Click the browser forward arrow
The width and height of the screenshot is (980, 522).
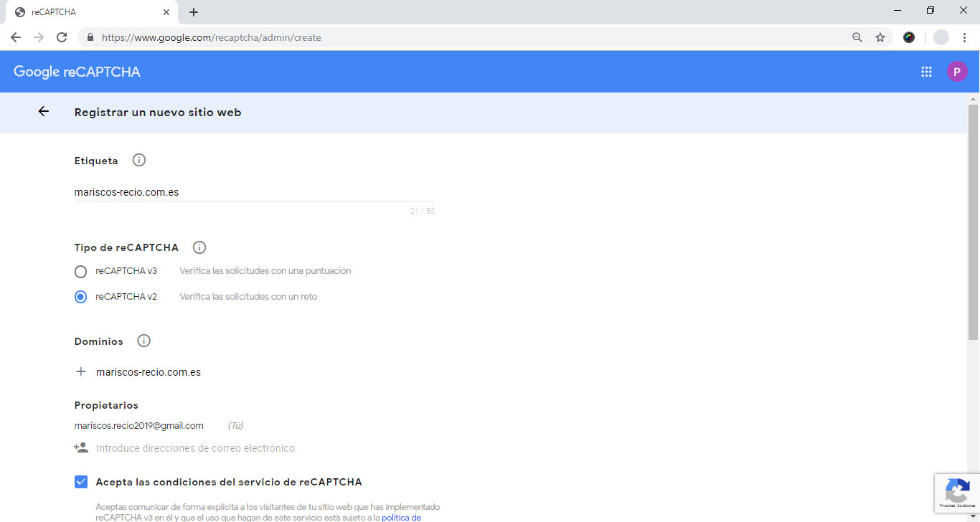[39, 37]
